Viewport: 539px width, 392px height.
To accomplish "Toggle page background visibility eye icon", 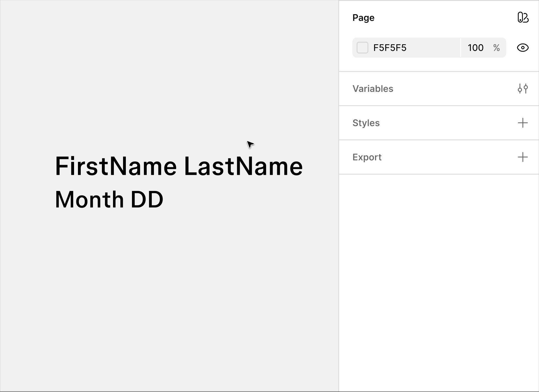I will pos(523,48).
